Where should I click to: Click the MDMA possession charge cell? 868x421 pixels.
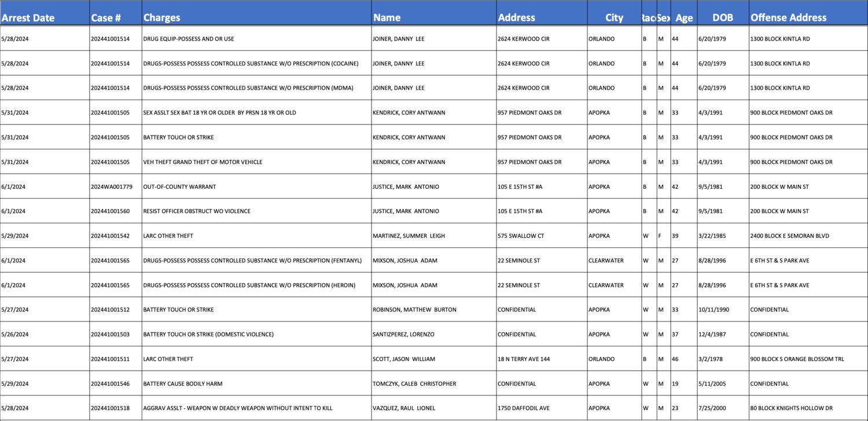click(257, 88)
